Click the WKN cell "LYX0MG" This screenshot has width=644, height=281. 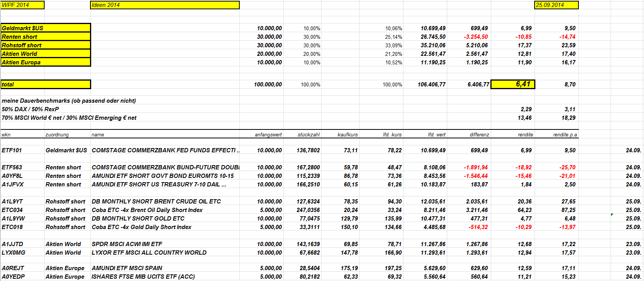(x=14, y=253)
